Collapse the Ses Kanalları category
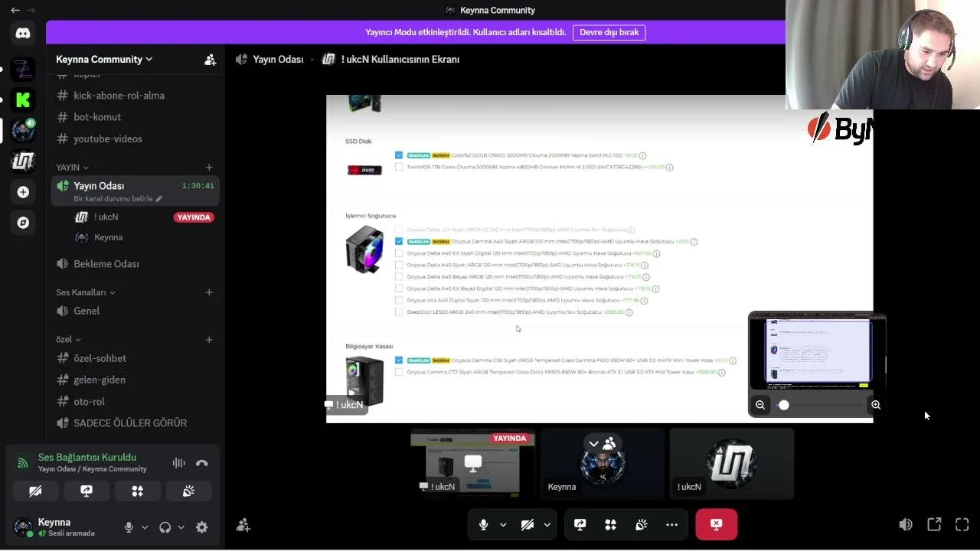The image size is (980, 551). tap(86, 292)
